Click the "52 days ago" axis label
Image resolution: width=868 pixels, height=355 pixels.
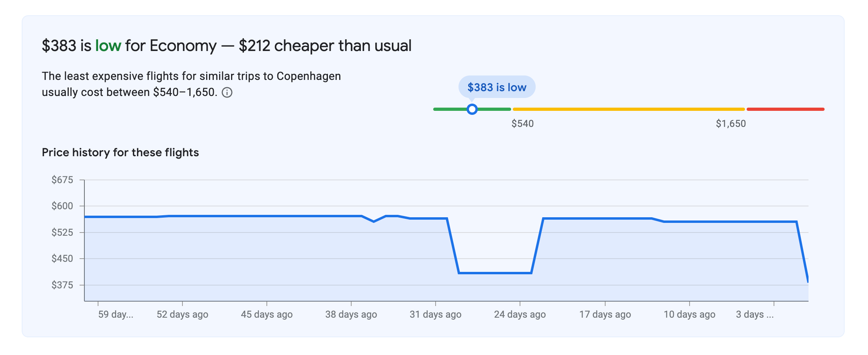(x=182, y=314)
